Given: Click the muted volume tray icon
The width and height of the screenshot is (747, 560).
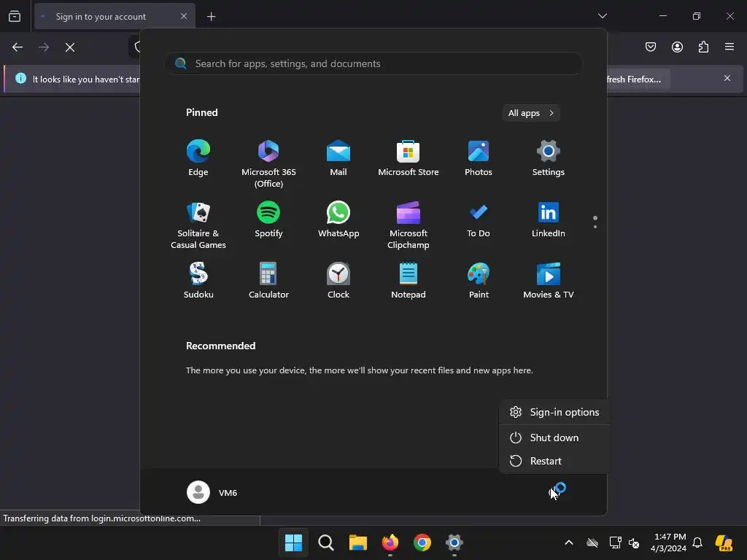Looking at the screenshot, I should click(634, 542).
